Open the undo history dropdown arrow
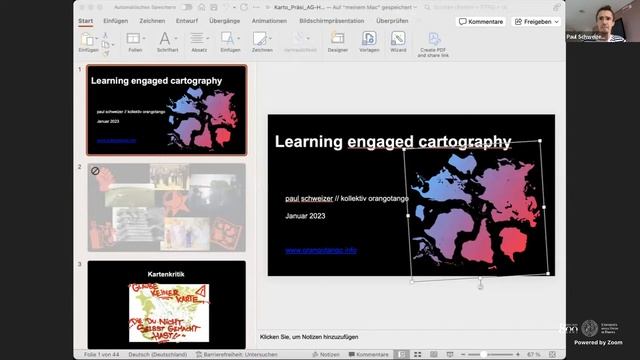 click(x=235, y=7)
